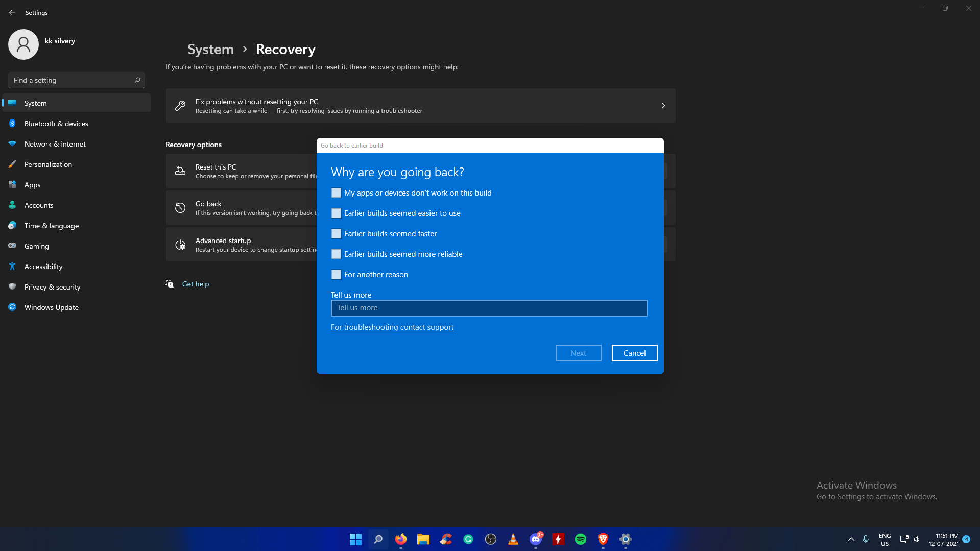Expand hidden icons in the system tray
This screenshot has height=551, width=980.
coord(851,539)
